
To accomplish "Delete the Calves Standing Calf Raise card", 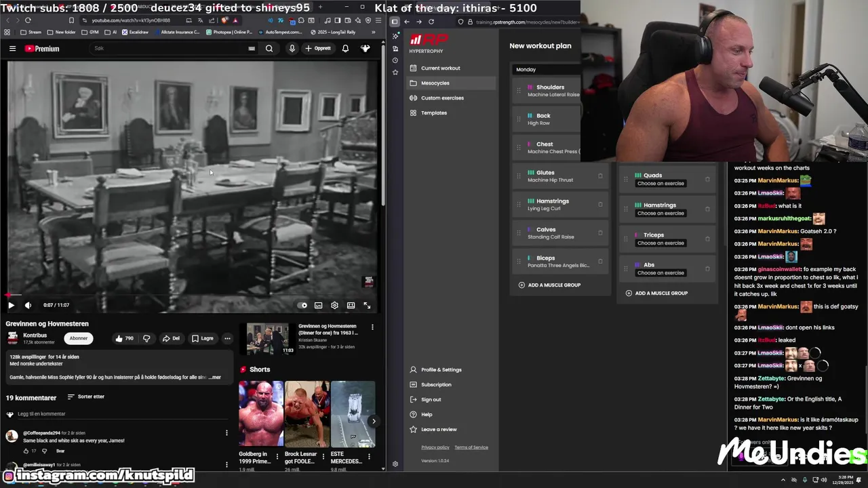I will 600,233.
